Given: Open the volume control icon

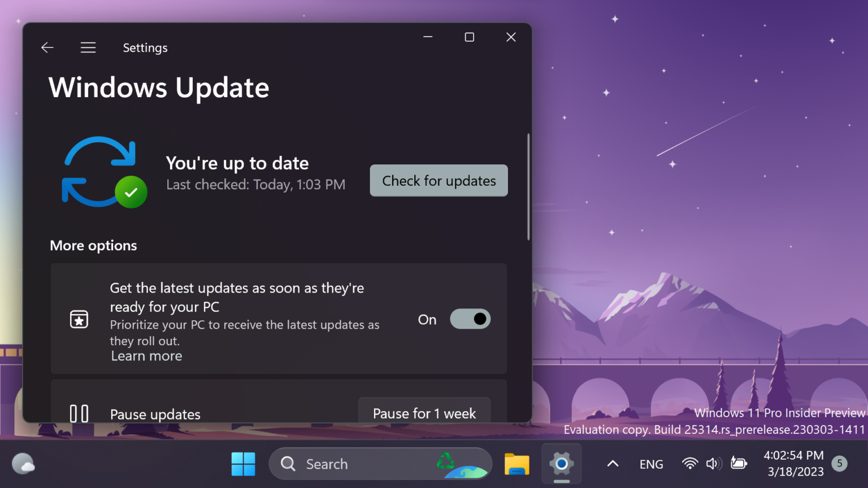Looking at the screenshot, I should pos(713,463).
